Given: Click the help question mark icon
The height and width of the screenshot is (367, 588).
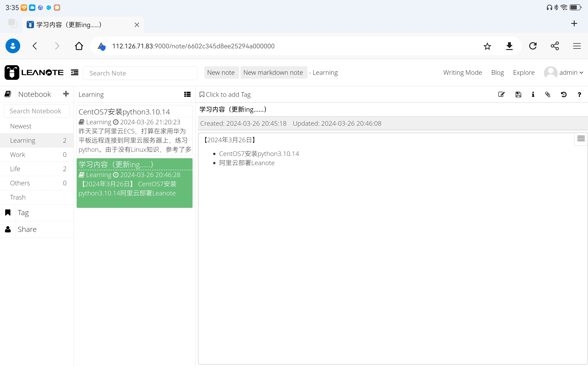Looking at the screenshot, I should tap(579, 95).
